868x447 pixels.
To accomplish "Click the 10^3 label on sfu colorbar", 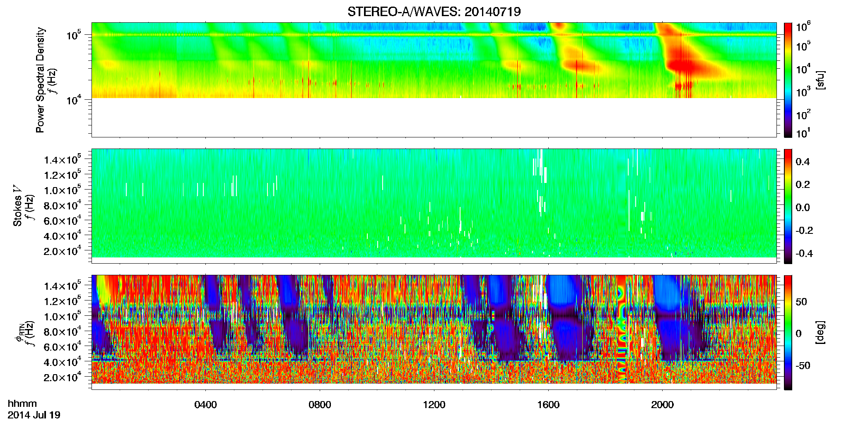I will [803, 92].
